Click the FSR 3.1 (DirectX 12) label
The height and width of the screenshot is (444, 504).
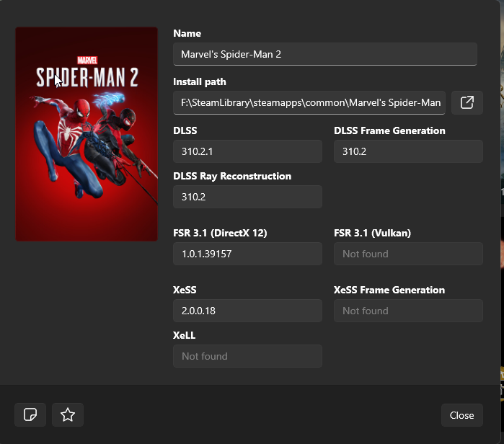pos(220,233)
